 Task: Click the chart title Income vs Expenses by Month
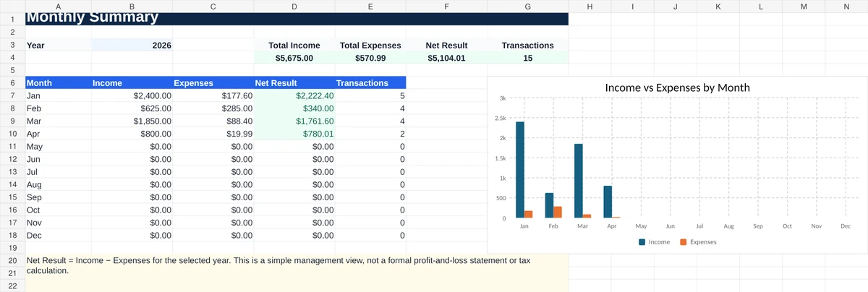677,87
